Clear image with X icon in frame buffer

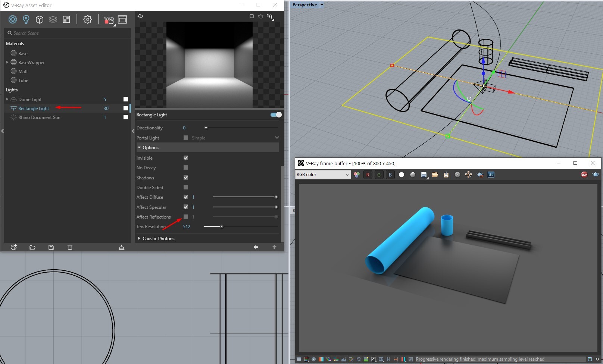(x=457, y=175)
